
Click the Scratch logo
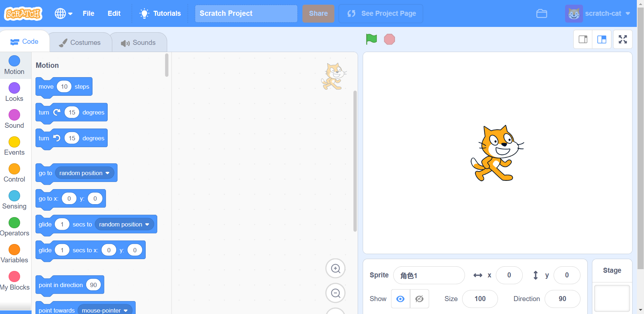(x=23, y=14)
